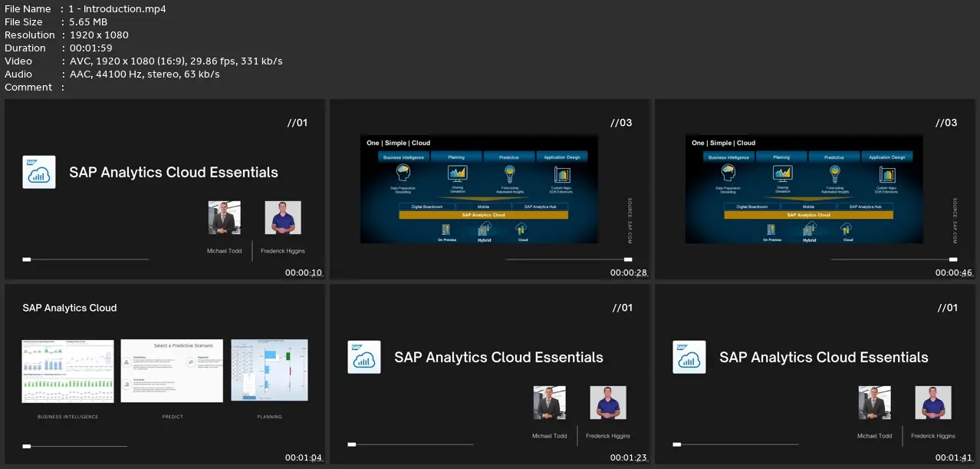980x469 pixels.
Task: Click the timestamp '00:01:23'
Action: coord(629,458)
